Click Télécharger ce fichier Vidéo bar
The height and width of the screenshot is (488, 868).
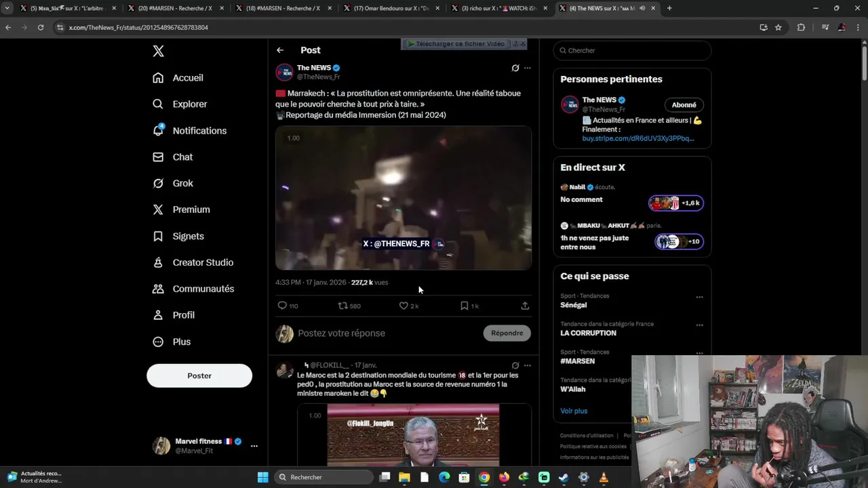point(457,43)
